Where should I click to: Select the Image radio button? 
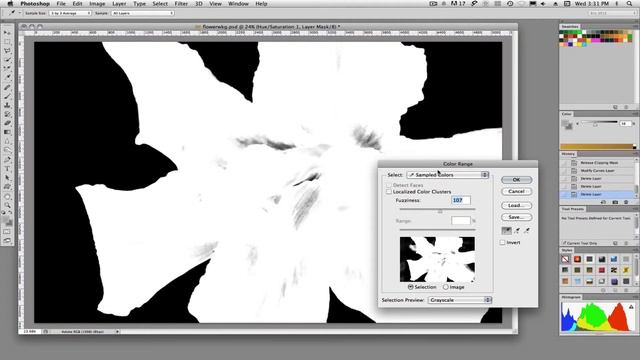[446, 287]
